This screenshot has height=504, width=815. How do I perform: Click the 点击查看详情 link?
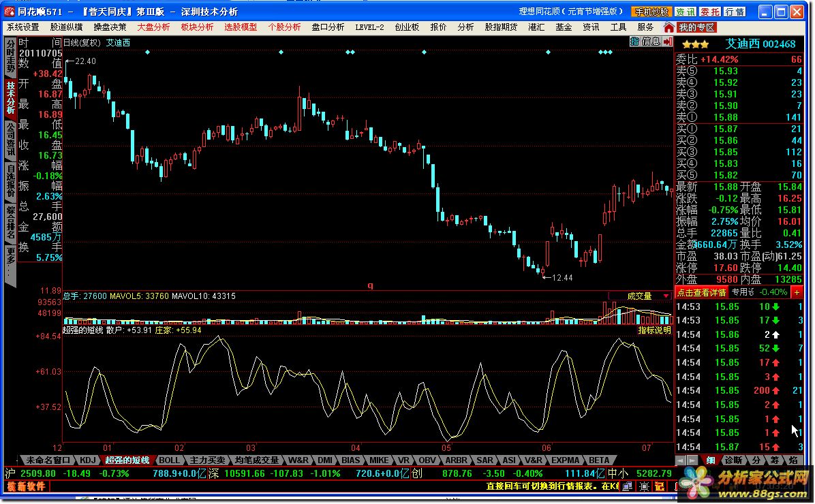point(701,293)
